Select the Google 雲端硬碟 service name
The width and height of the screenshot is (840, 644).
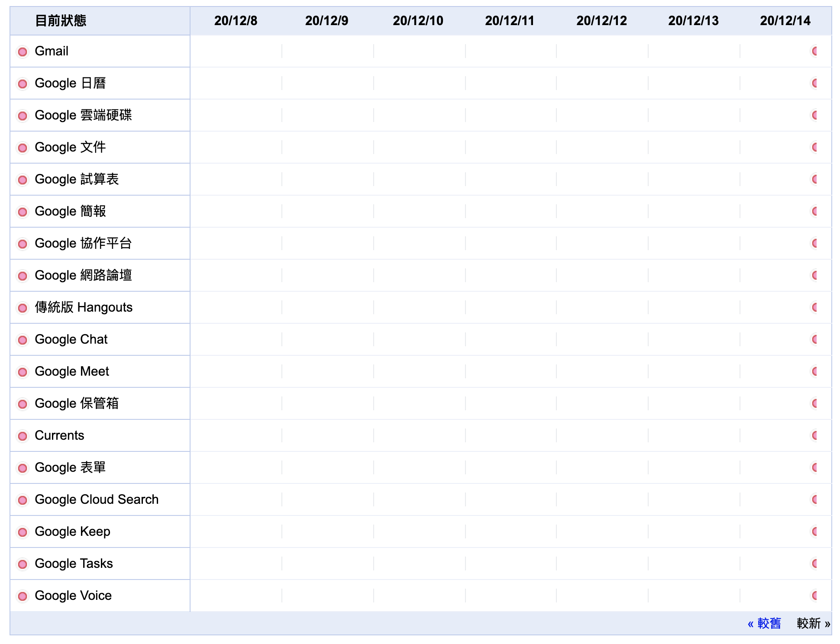[x=83, y=115]
